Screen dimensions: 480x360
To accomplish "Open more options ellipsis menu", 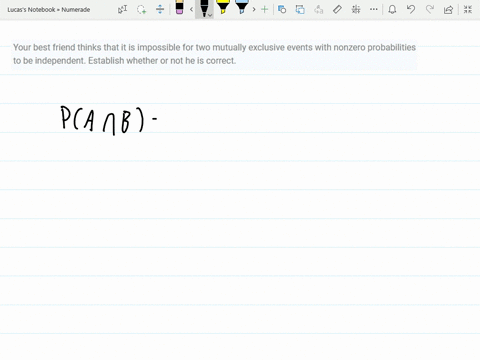I will pyautogui.click(x=374, y=9).
